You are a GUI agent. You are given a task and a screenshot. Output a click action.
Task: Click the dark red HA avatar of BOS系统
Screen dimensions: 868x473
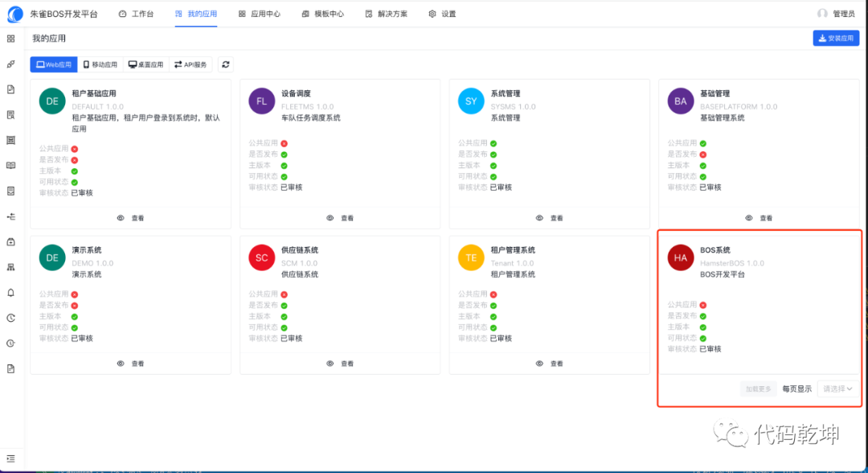click(681, 258)
